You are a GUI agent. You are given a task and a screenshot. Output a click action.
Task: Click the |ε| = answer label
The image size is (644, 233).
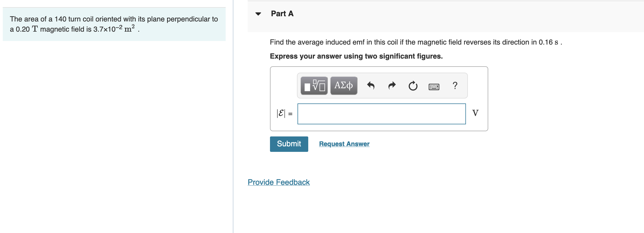pos(284,113)
